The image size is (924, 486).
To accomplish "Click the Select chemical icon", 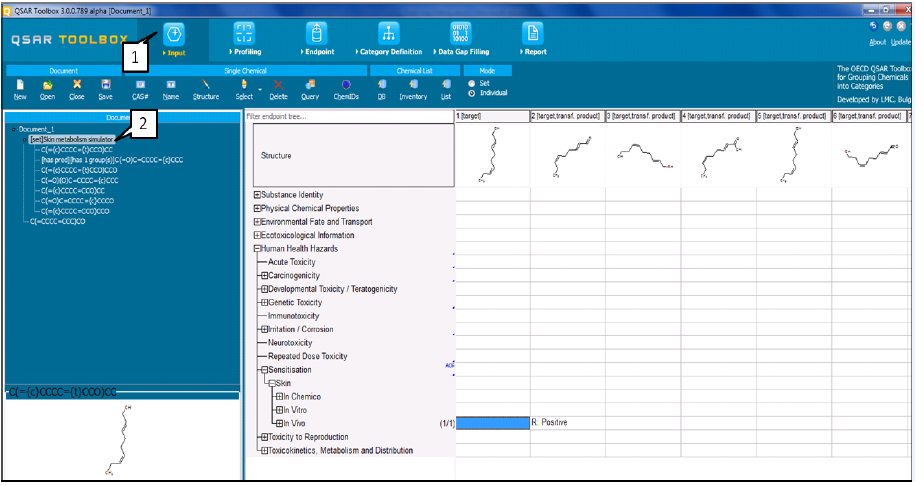I will click(x=243, y=85).
